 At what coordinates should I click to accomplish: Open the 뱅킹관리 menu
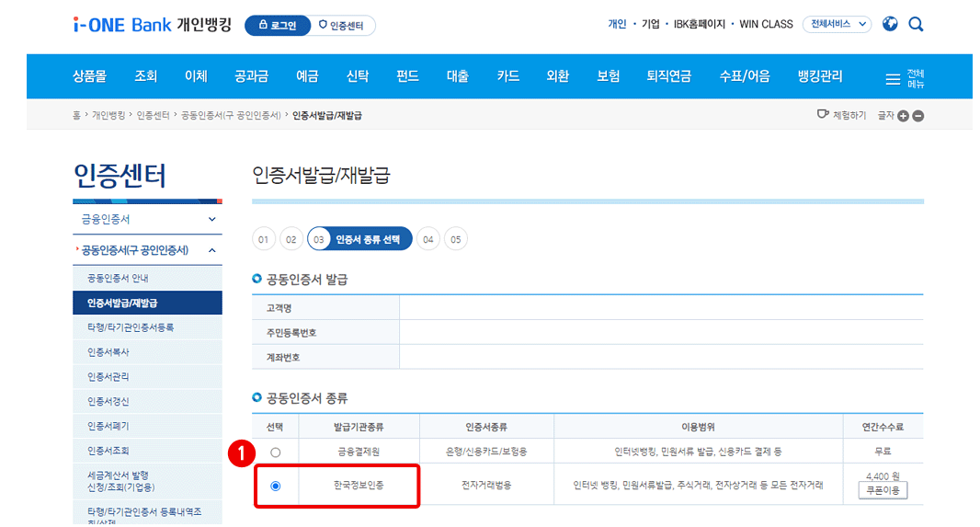820,76
